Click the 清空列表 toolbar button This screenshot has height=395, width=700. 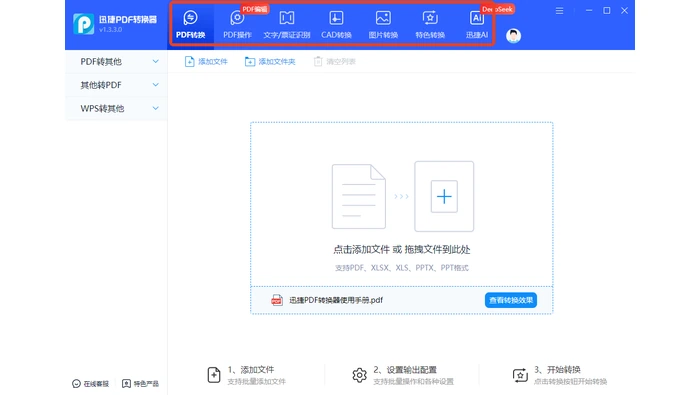pyautogui.click(x=334, y=62)
